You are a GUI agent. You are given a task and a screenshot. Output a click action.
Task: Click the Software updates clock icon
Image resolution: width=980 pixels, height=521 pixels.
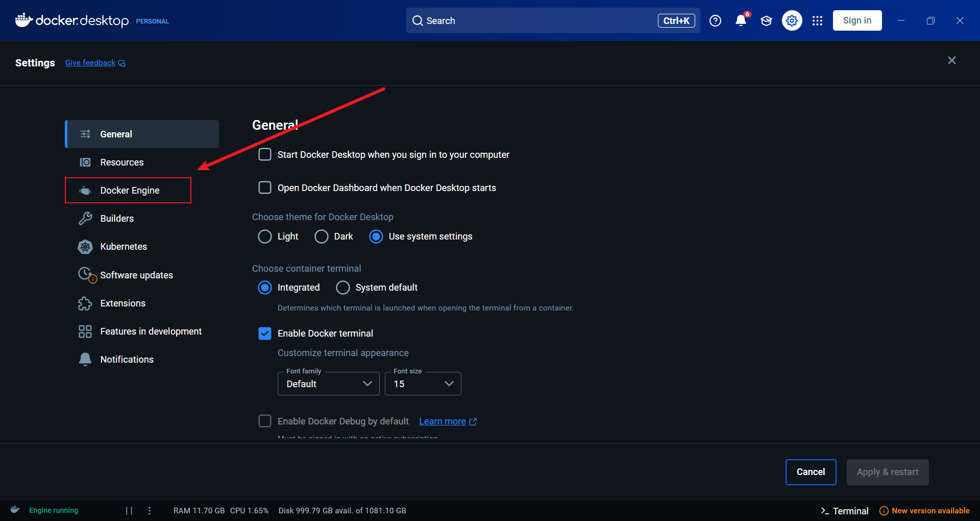[86, 275]
